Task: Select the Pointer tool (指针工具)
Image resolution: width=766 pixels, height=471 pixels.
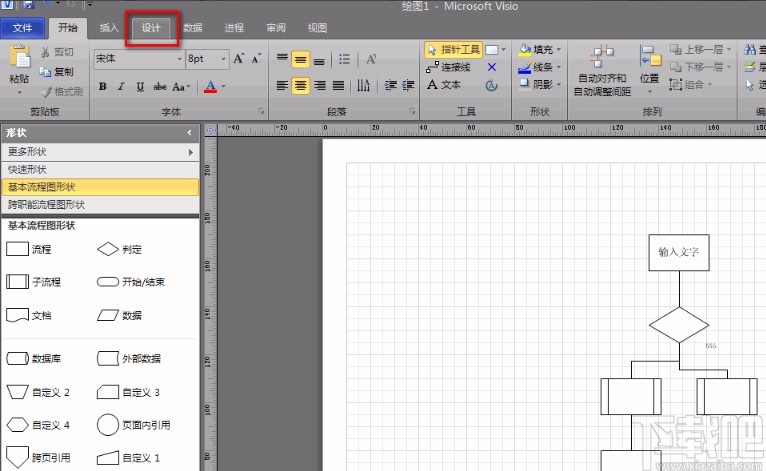Action: pyautogui.click(x=454, y=49)
